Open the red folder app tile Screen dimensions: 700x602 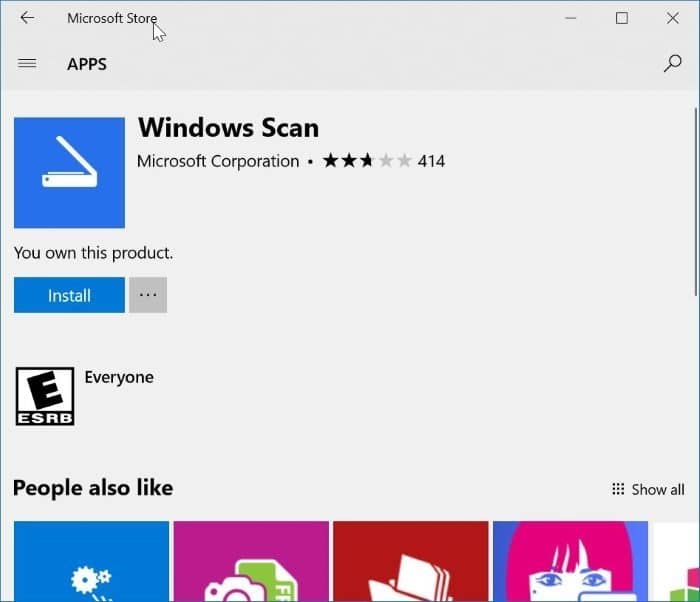(x=411, y=561)
